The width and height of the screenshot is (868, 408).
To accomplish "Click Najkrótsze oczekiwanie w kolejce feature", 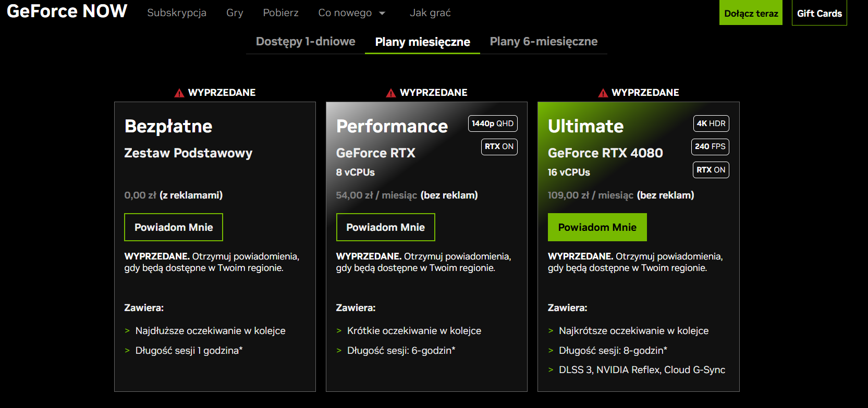I will point(633,331).
